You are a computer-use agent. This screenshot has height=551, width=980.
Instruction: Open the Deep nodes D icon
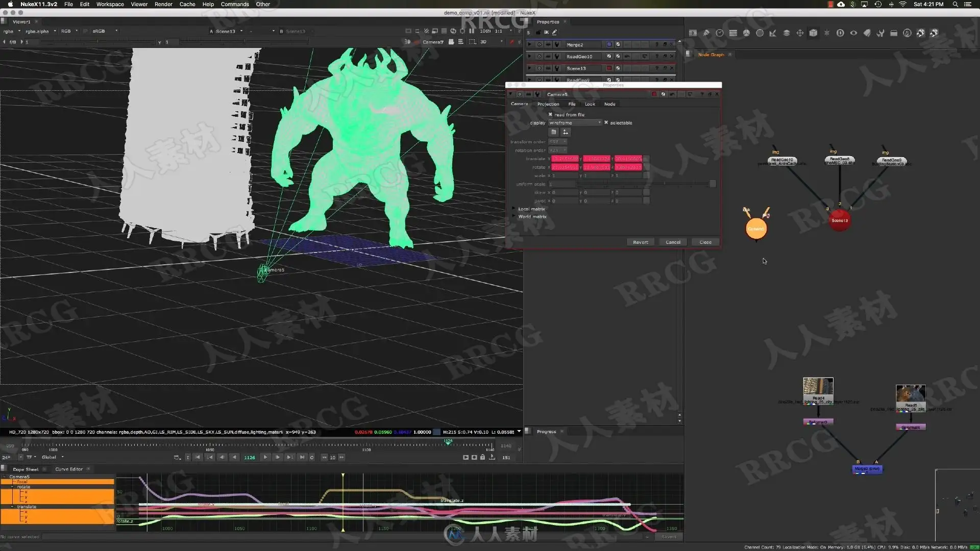click(x=840, y=33)
